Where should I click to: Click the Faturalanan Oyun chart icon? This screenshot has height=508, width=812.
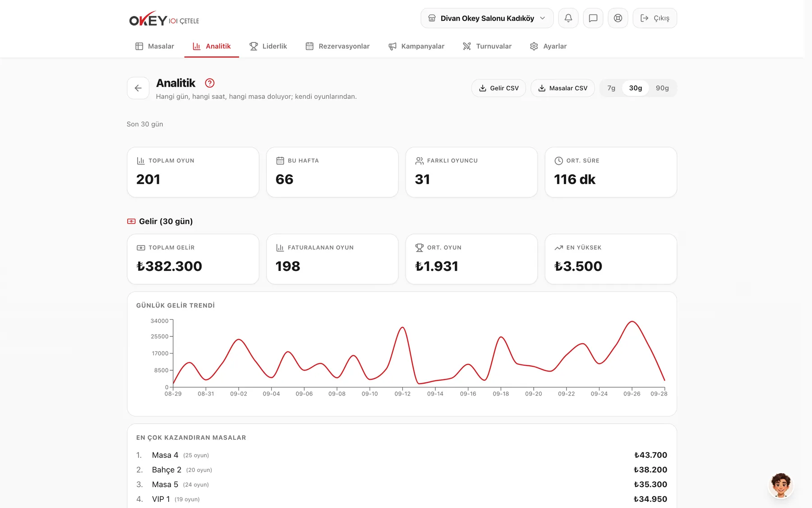280,248
